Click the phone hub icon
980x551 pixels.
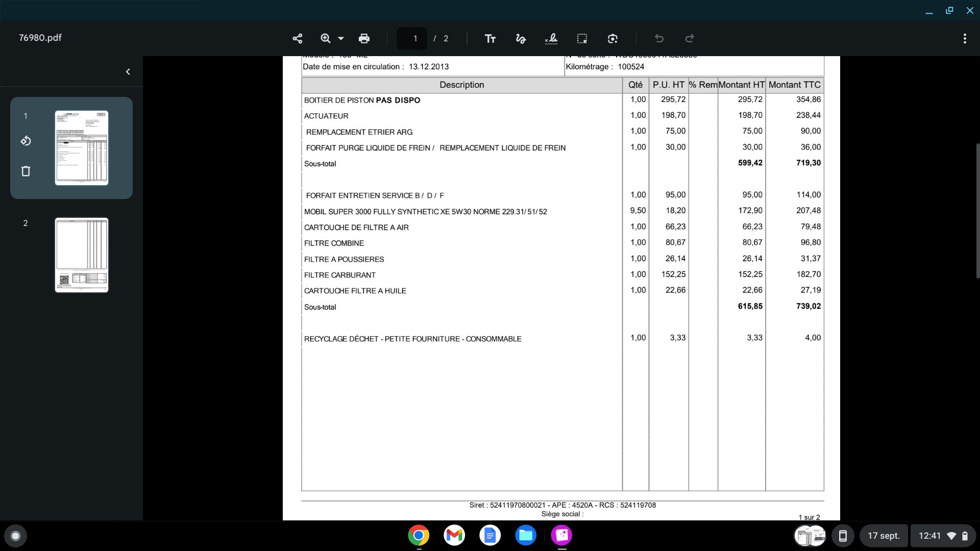coord(843,536)
